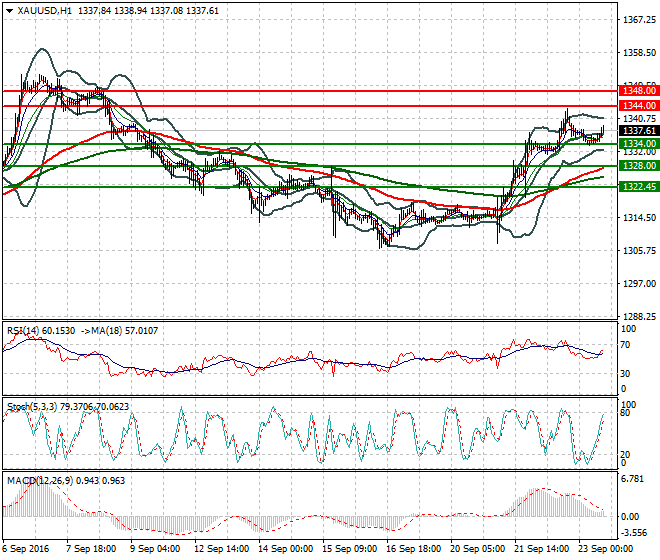Click the MACD scale value 6.781

[x=632, y=479]
